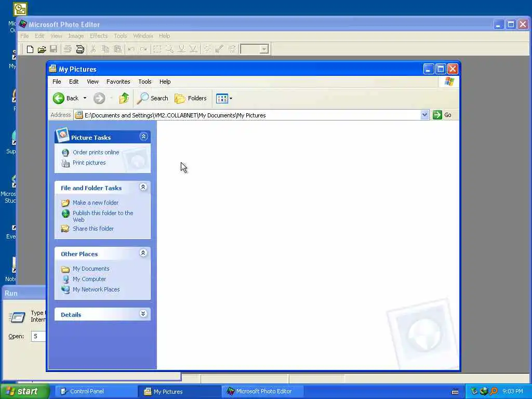The width and height of the screenshot is (532, 399).
Task: Click Order prints online link
Action: (x=96, y=152)
